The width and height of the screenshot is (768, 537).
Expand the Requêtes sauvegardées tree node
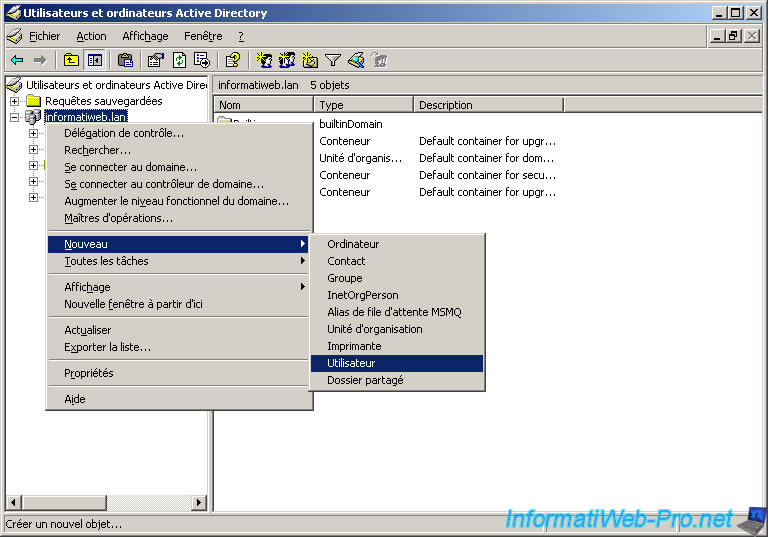tap(15, 101)
